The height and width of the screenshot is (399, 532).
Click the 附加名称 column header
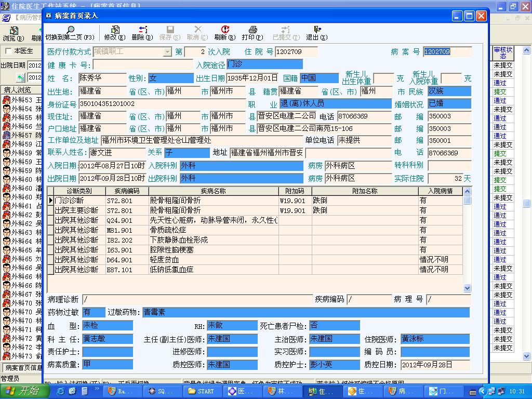pyautogui.click(x=365, y=191)
